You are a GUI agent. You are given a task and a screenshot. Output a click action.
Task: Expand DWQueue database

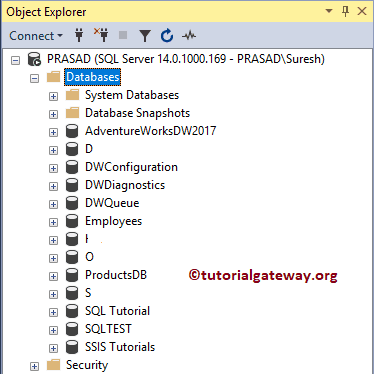pyautogui.click(x=53, y=204)
